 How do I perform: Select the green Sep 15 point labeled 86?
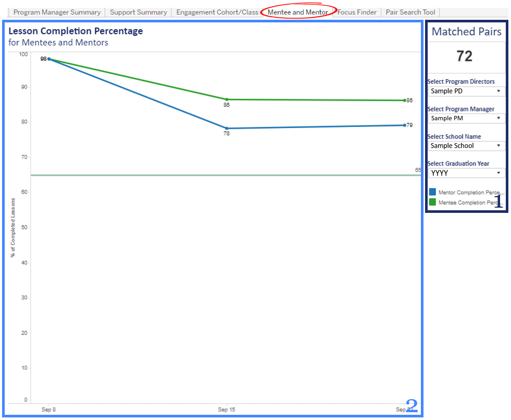coord(227,99)
